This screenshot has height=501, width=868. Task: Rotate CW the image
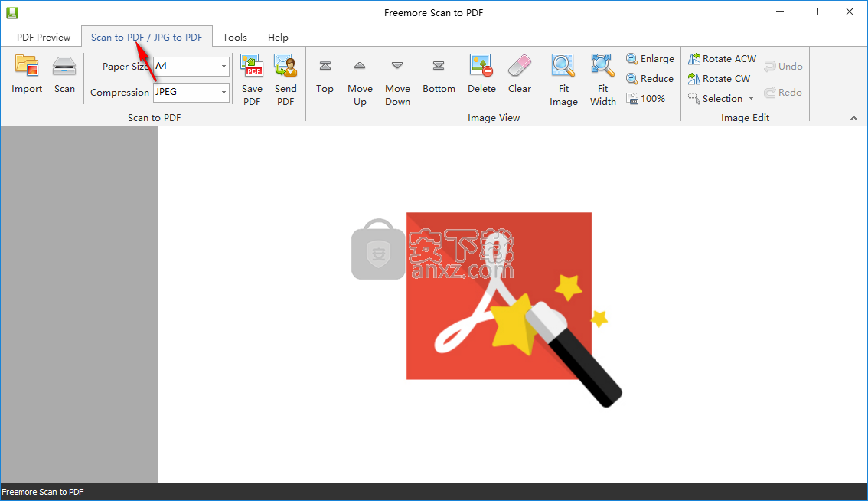[719, 79]
